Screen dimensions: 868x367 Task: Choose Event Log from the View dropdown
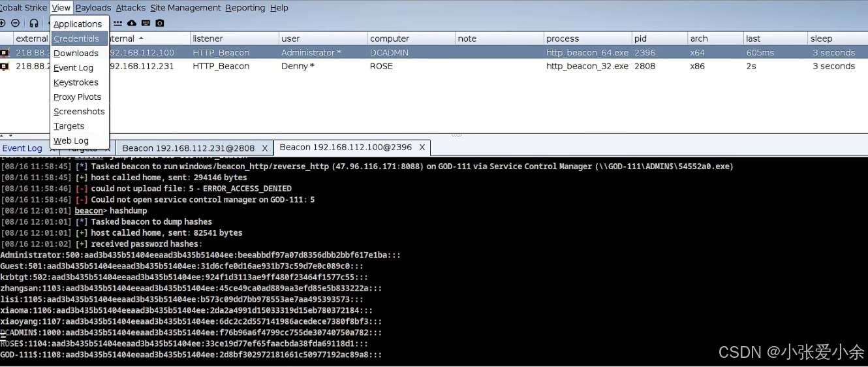80,68
